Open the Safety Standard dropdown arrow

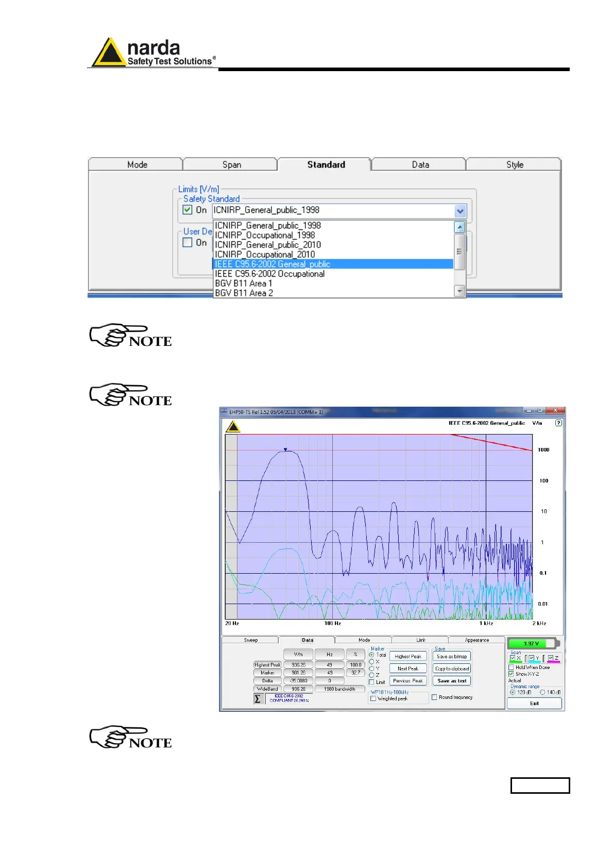click(459, 211)
